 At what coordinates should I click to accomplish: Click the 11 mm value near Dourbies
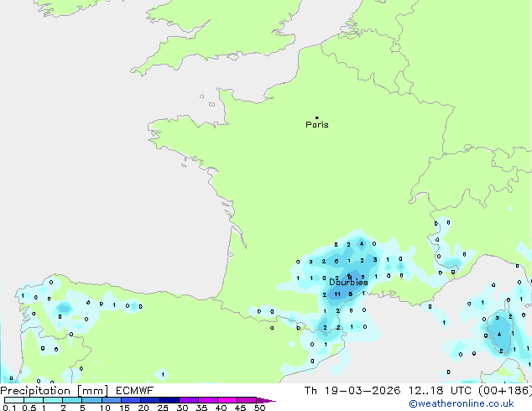(x=337, y=294)
